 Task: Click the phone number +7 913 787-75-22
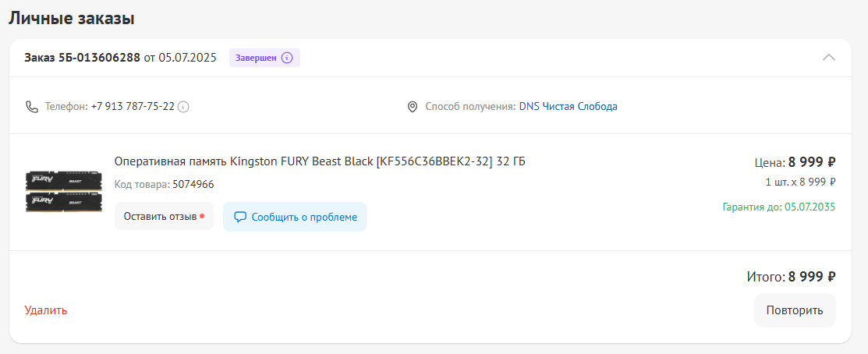click(x=133, y=106)
